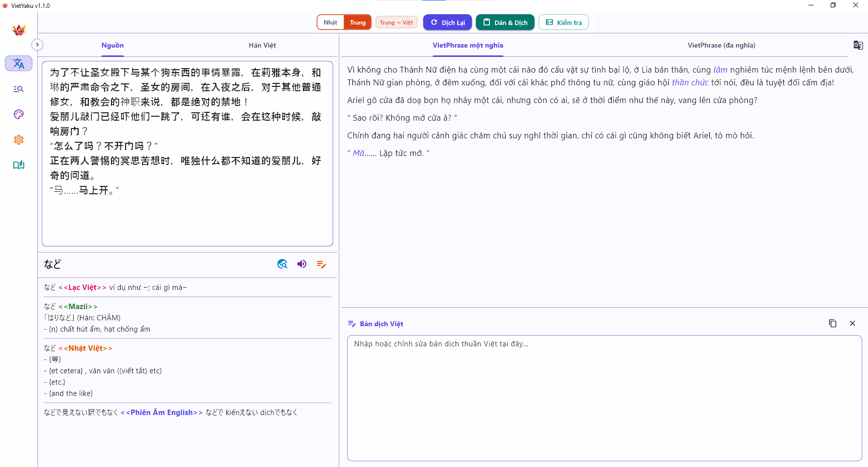Open VietPhrase (đa nghĩa) tab
The width and height of the screenshot is (868, 467).
(x=721, y=45)
